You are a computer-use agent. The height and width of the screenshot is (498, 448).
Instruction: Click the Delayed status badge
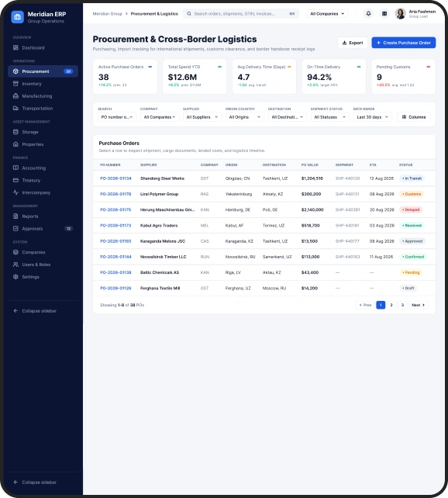[x=411, y=209]
